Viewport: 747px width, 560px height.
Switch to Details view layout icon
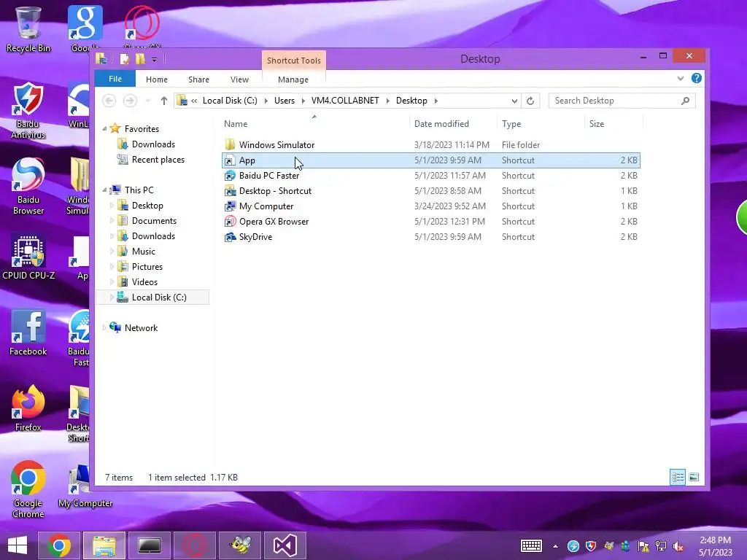pos(678,477)
